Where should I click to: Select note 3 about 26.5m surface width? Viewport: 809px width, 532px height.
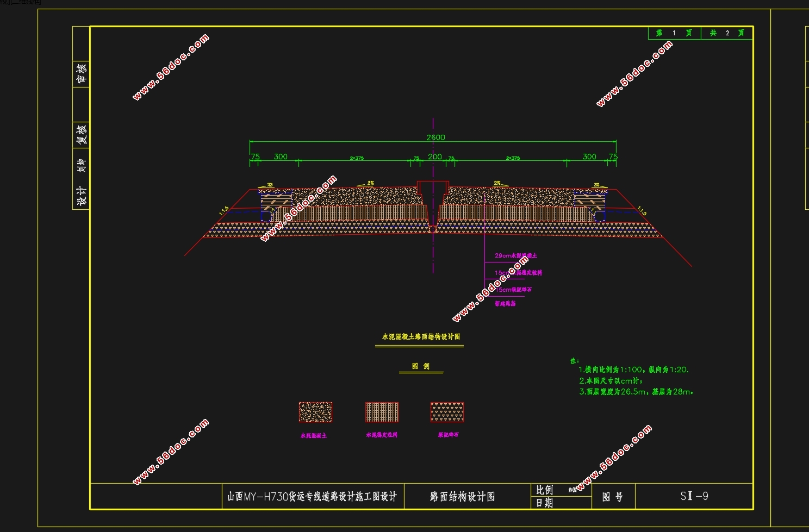point(636,392)
